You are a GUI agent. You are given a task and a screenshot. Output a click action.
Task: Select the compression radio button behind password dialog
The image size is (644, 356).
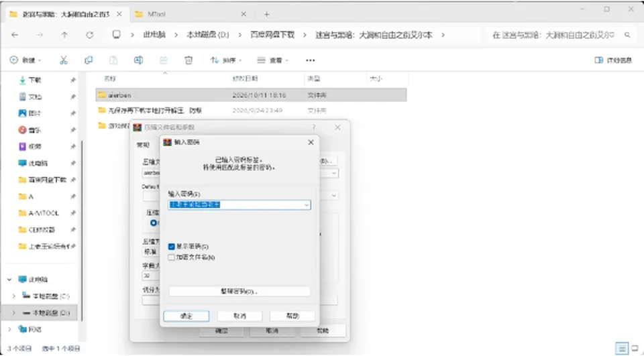[x=154, y=223]
